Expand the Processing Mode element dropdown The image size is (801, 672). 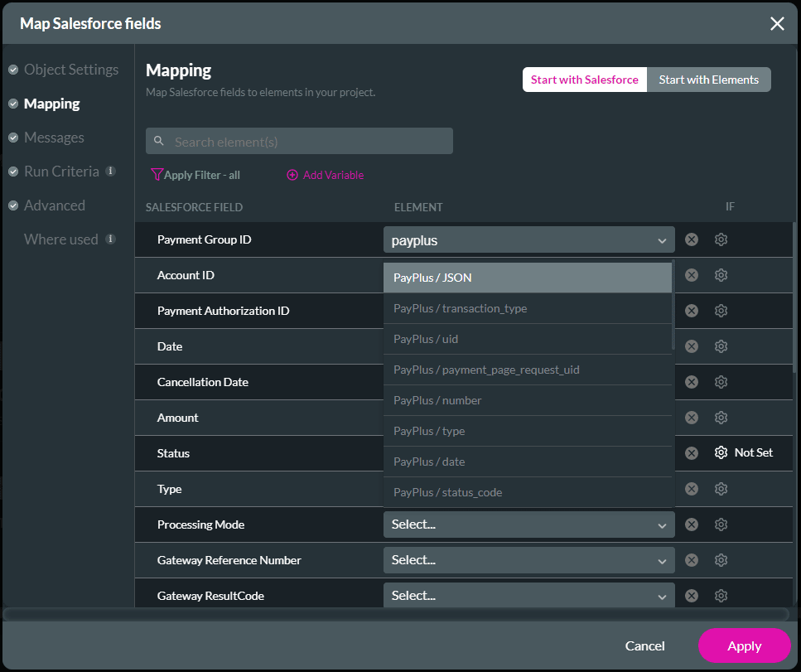pos(528,525)
